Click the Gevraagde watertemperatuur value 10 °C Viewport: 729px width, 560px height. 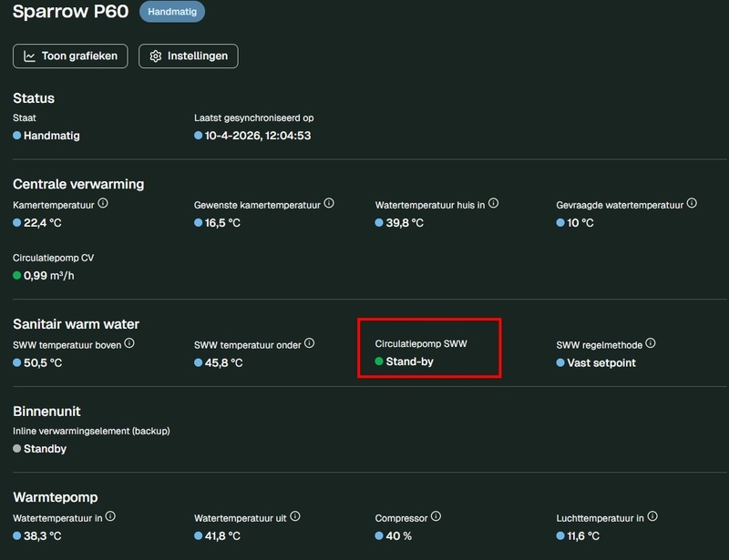[580, 223]
